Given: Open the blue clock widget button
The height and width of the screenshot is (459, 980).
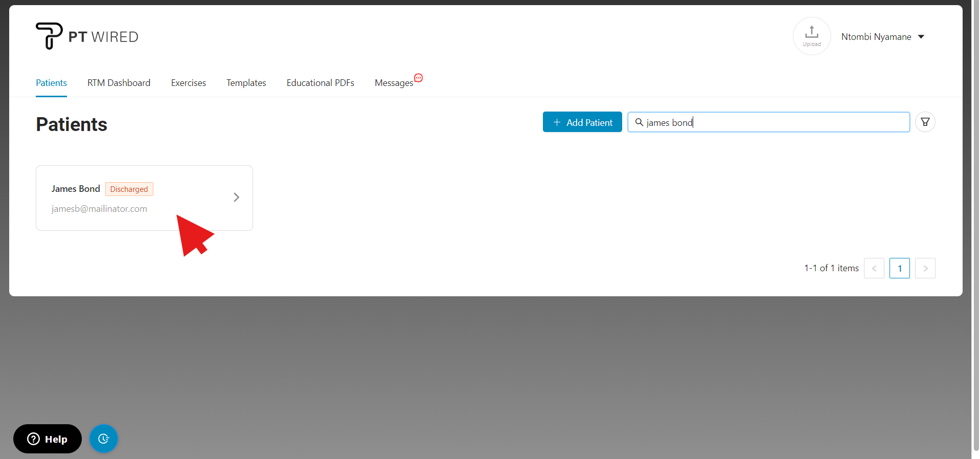Looking at the screenshot, I should (x=104, y=439).
